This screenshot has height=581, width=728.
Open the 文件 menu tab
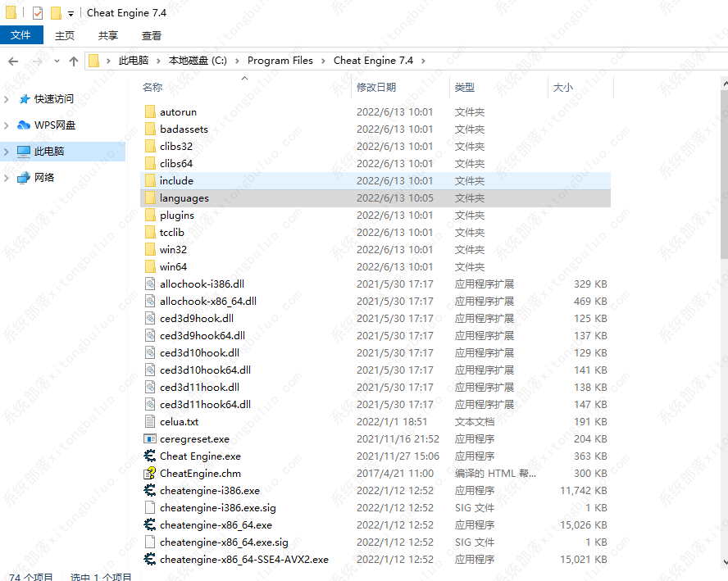[21, 35]
